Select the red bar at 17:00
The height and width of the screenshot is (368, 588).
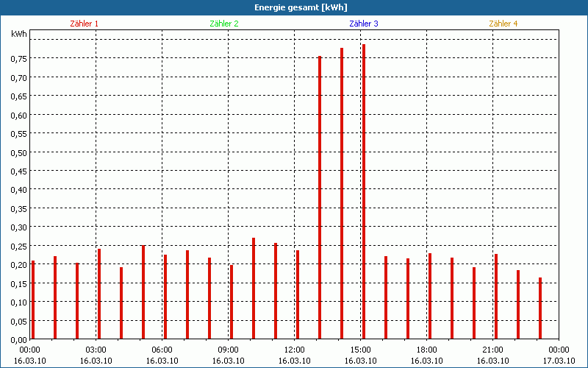pyautogui.click(x=408, y=299)
